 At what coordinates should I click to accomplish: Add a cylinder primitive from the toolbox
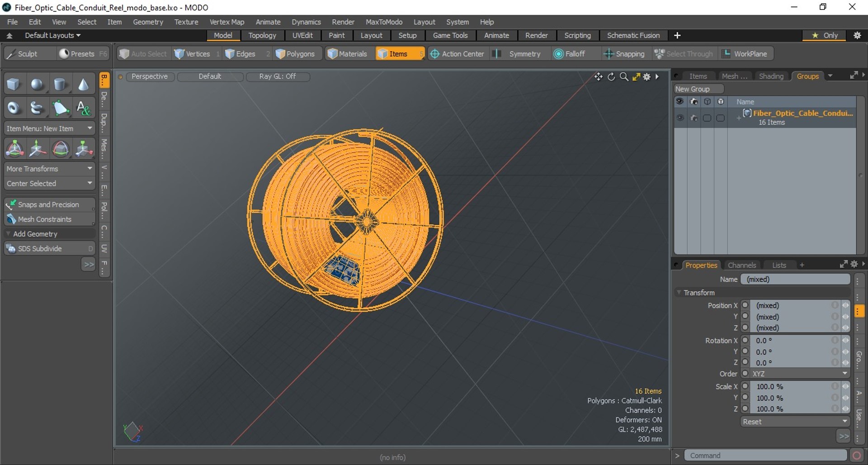click(x=60, y=84)
